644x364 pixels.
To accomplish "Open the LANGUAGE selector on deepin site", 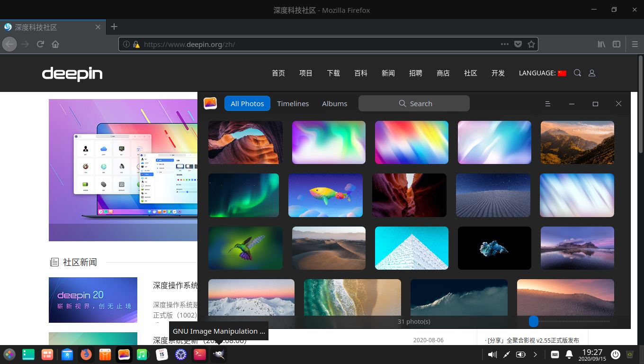I will [x=543, y=73].
